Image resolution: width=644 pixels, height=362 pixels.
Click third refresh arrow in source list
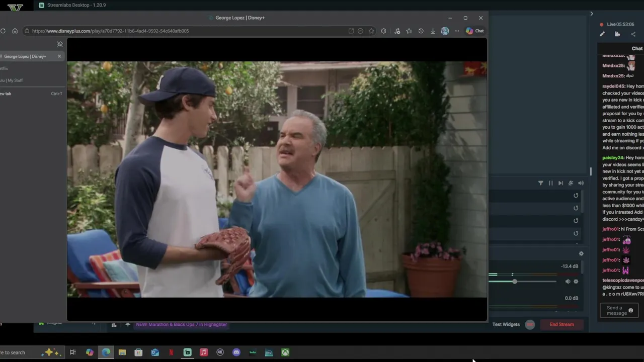(576, 221)
